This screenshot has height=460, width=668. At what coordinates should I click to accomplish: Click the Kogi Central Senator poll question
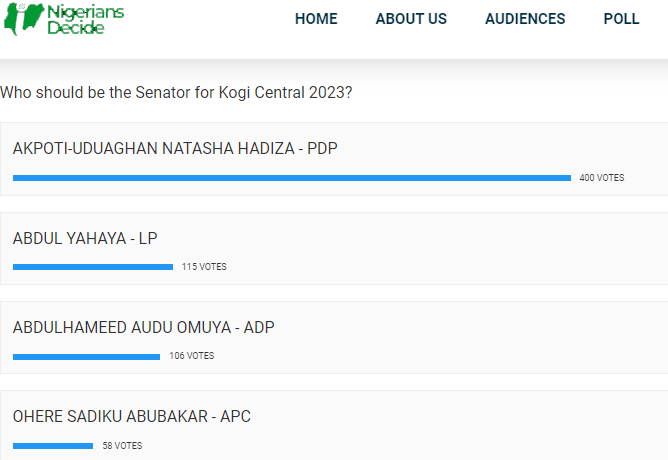[x=176, y=92]
